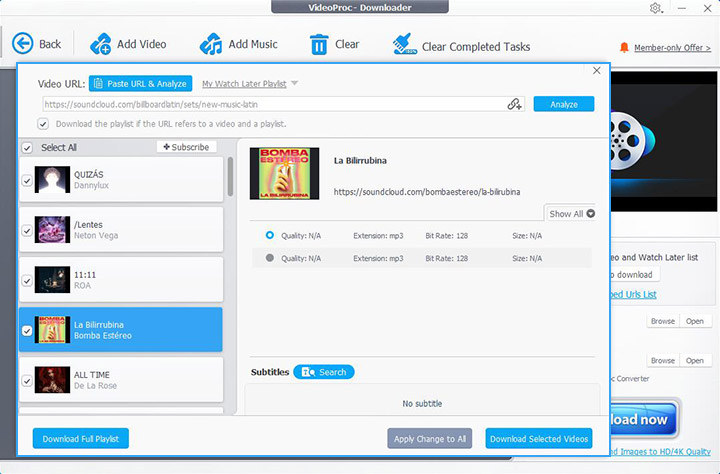Open the Member-only Offer link
The height and width of the screenshot is (474, 720).
[672, 48]
